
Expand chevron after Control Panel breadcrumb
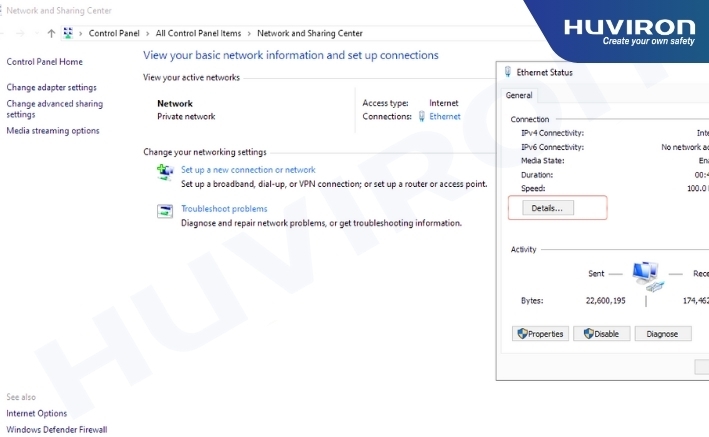147,33
